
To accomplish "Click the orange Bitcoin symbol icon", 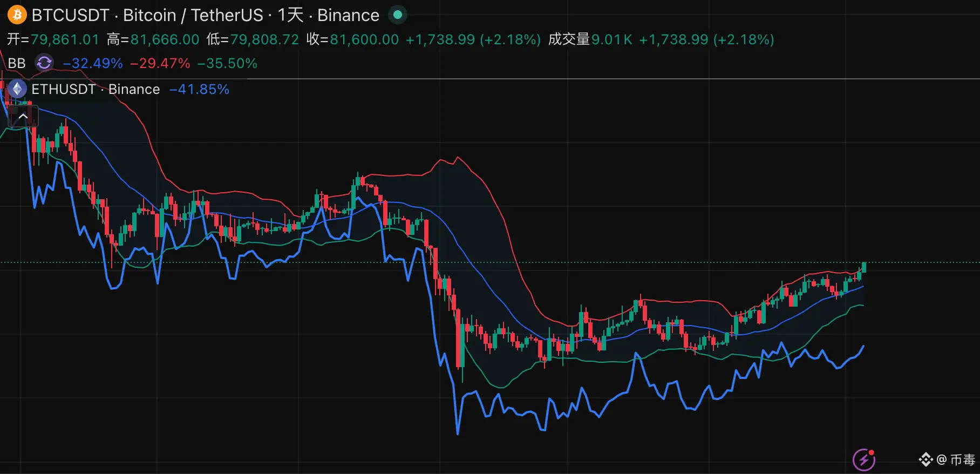I will pyautogui.click(x=17, y=15).
